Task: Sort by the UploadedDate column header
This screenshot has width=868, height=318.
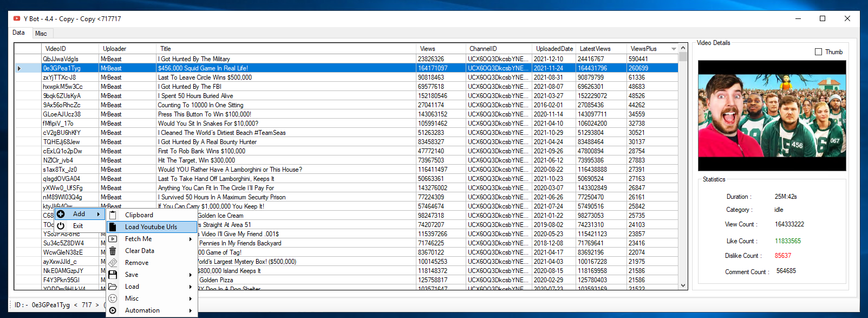Action: click(554, 49)
